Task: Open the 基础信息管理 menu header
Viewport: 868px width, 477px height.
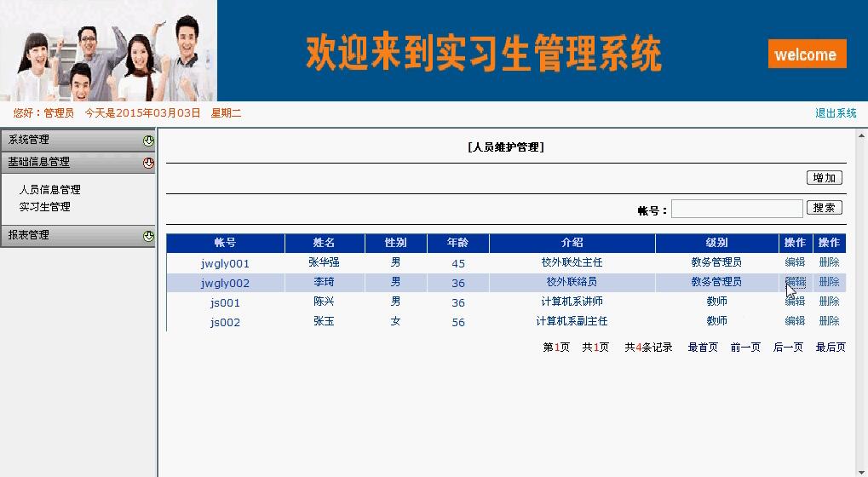Action: 78,162
